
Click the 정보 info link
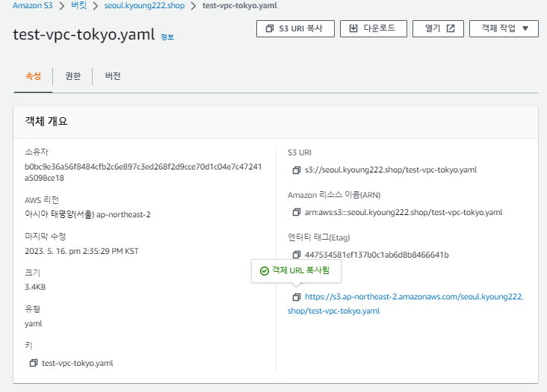[x=167, y=37]
